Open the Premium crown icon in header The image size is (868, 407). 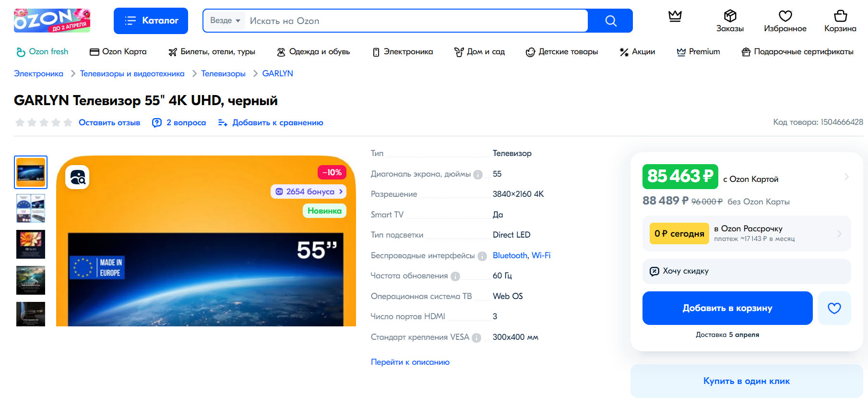point(675,16)
